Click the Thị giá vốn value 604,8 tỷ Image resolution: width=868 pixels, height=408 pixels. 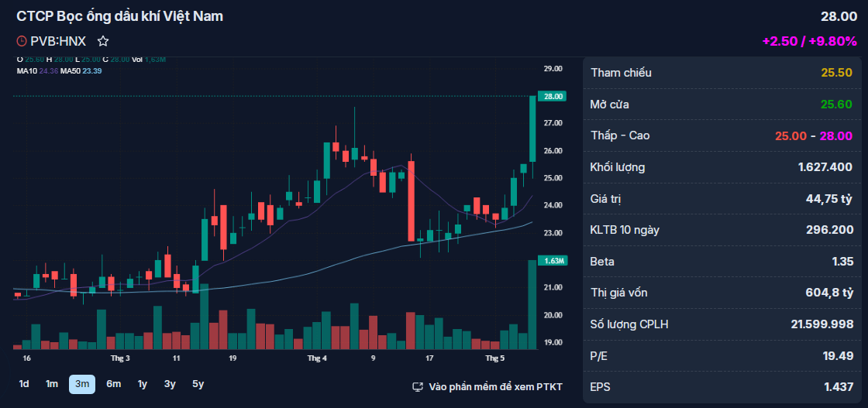coord(829,293)
